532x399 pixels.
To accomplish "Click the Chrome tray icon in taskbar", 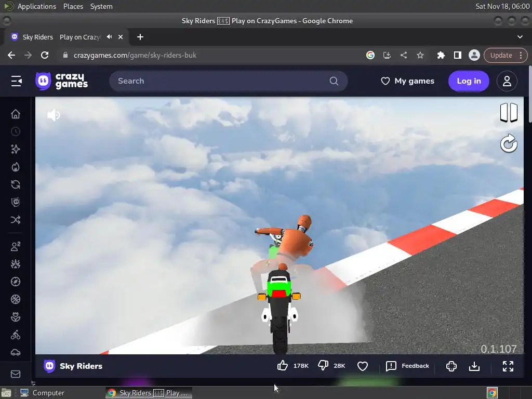I will 492,393.
